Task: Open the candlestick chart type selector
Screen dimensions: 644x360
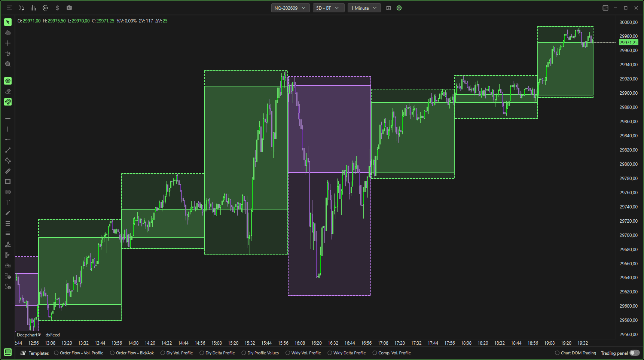Action: [x=21, y=8]
